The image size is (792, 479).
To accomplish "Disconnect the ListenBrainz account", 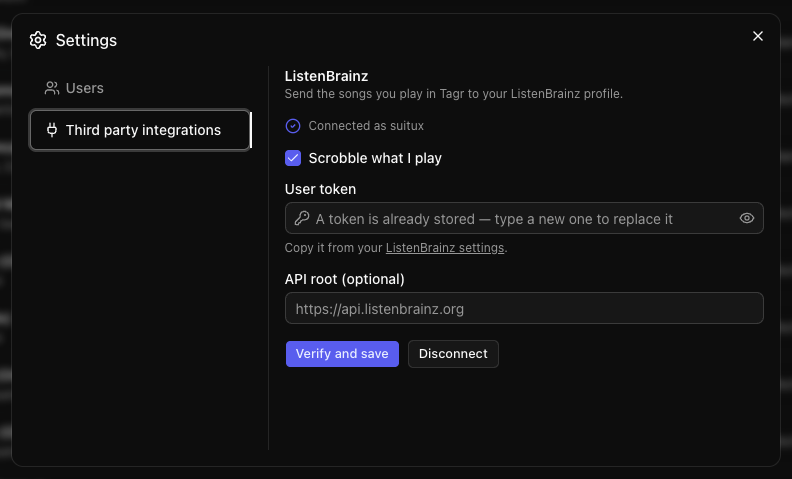I will point(453,354).
